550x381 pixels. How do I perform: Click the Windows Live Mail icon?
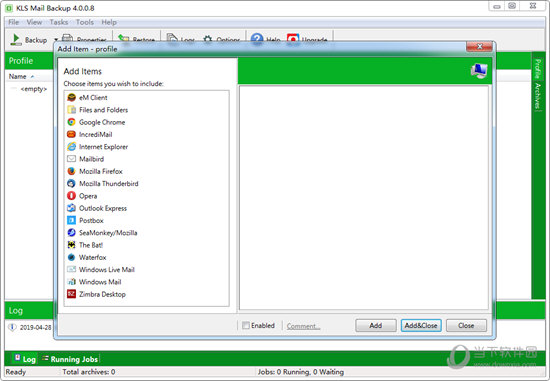tap(72, 269)
